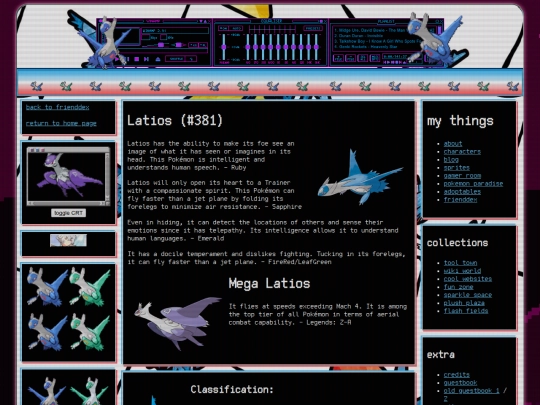The width and height of the screenshot is (540, 405).
Task: Open the 'flash fields' link
Action: (x=466, y=311)
